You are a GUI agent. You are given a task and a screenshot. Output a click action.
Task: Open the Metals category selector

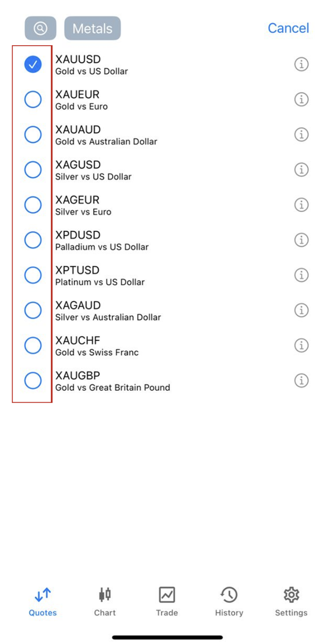click(x=92, y=29)
